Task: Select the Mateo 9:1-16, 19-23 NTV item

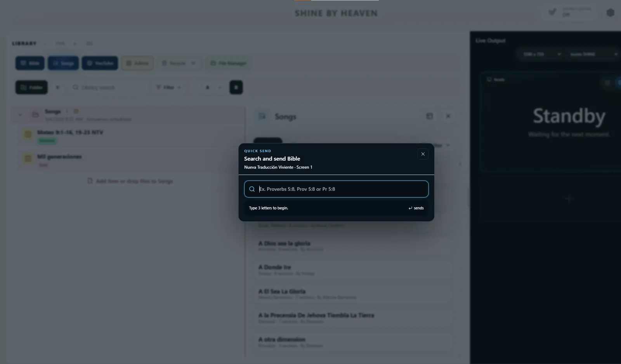Action: 132,136
